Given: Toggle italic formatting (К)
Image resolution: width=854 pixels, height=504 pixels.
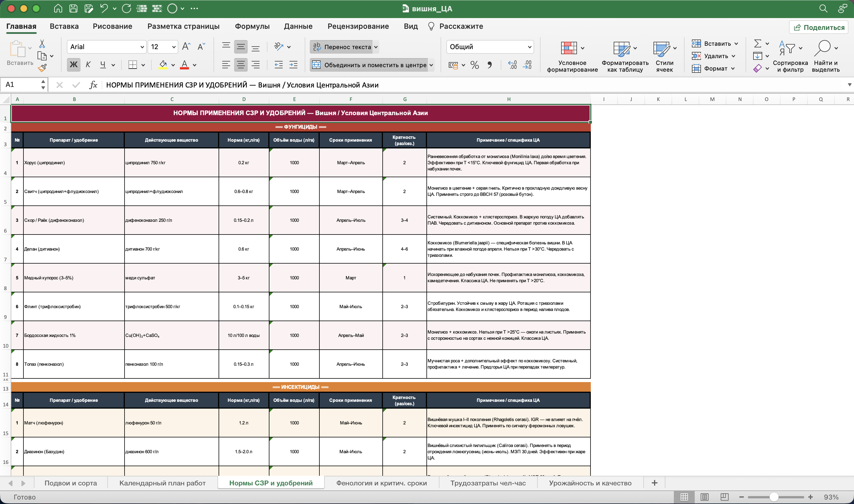Looking at the screenshot, I should coord(88,65).
